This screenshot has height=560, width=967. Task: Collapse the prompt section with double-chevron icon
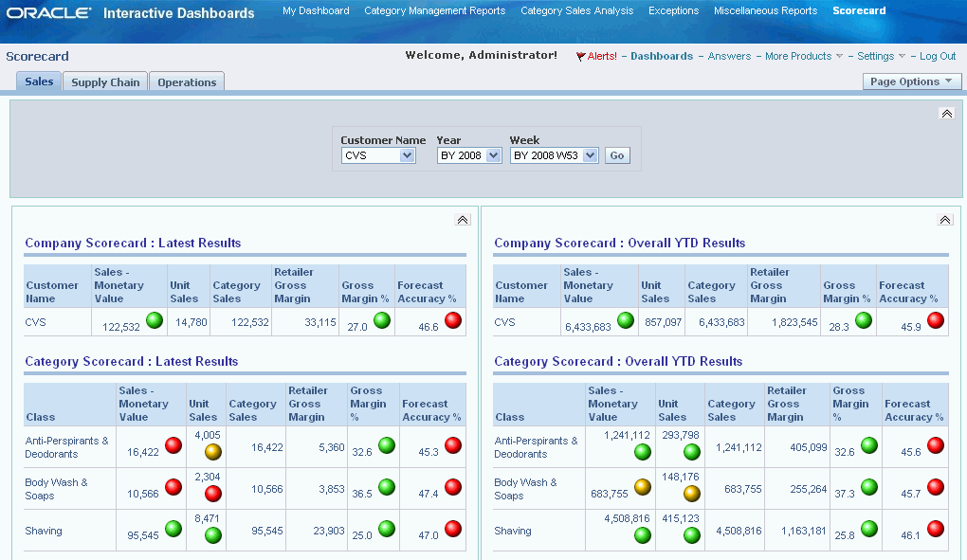(947, 114)
